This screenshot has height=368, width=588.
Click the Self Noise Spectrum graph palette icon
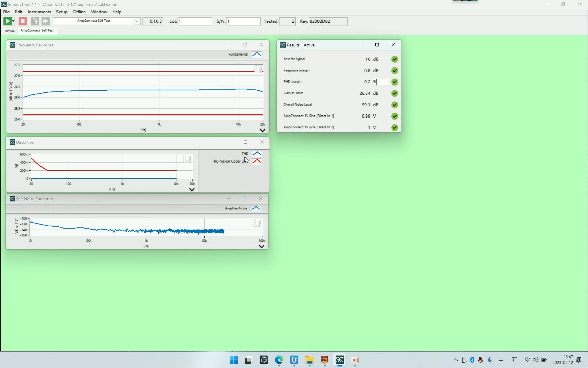[x=258, y=223]
